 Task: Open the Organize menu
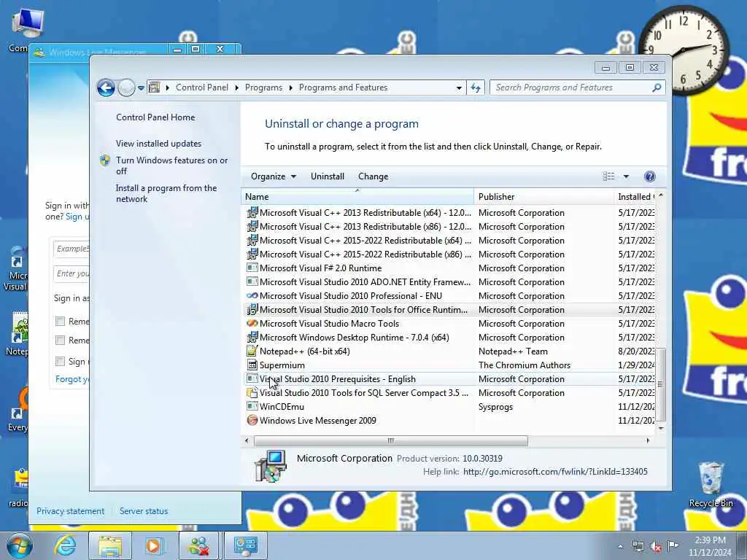(274, 176)
